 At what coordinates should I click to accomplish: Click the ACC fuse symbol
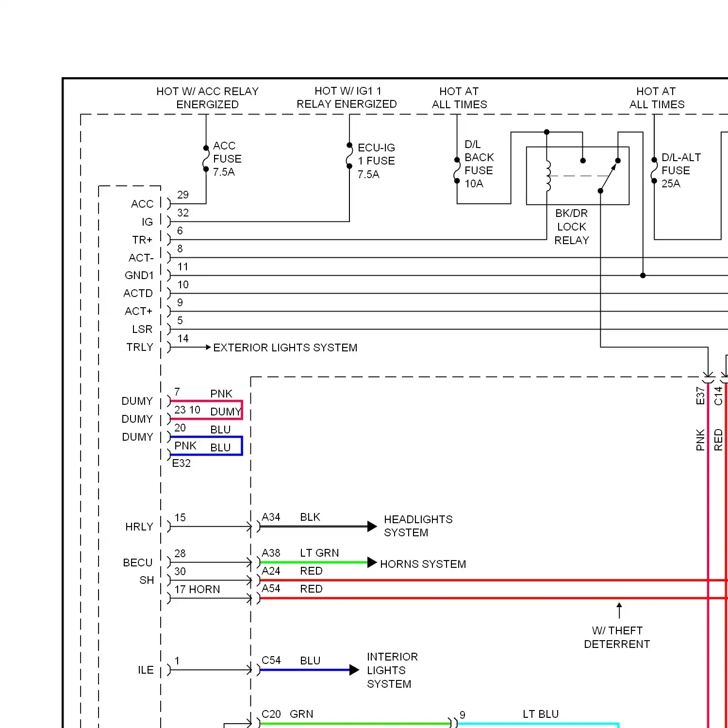(206, 159)
